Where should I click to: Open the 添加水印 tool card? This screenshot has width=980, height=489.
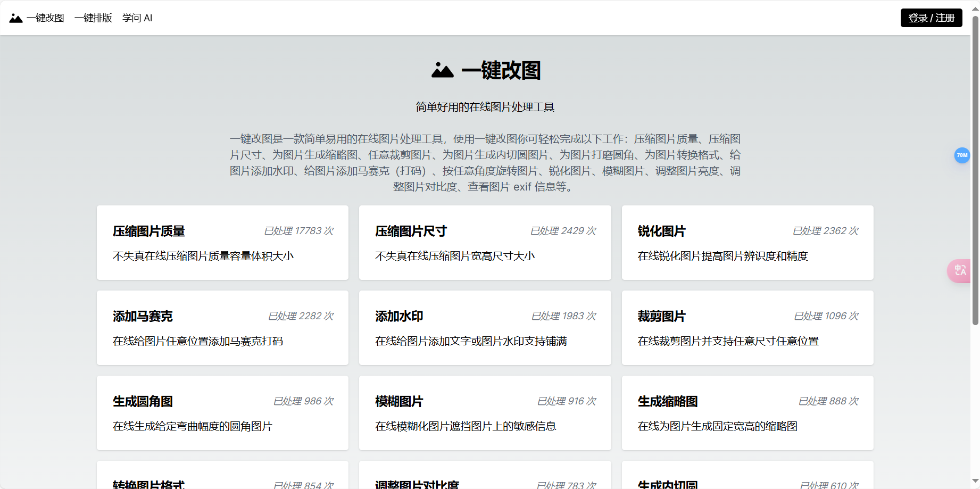coord(485,328)
